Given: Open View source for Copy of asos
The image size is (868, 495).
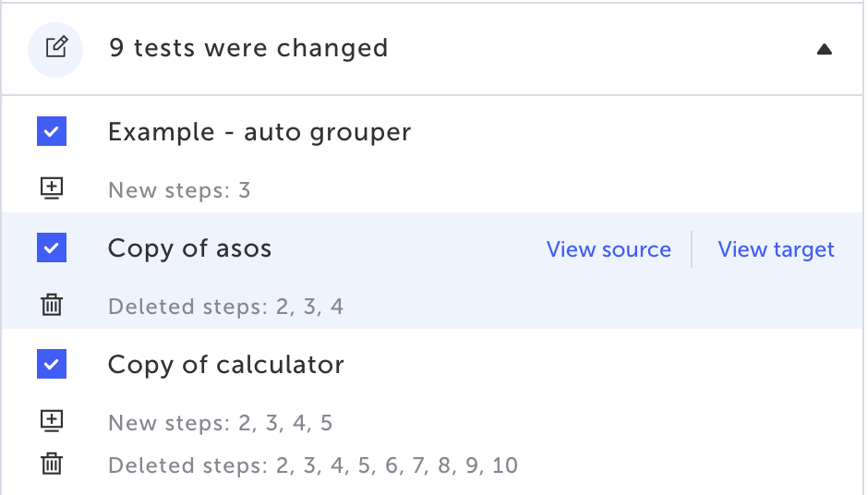Looking at the screenshot, I should (609, 249).
